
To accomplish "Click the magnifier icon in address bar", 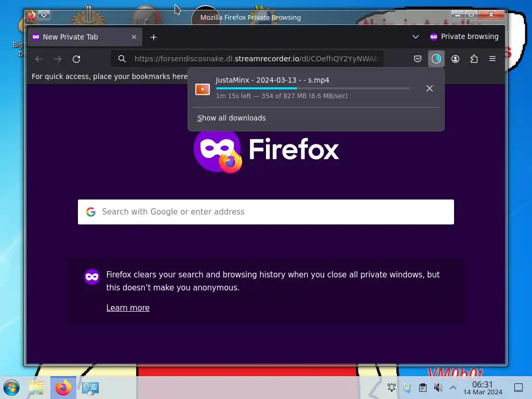I will click(122, 59).
